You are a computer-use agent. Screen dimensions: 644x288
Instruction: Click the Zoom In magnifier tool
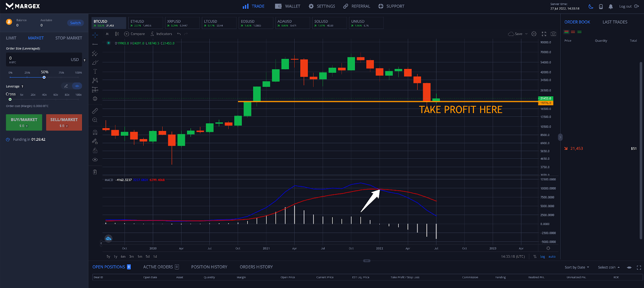(95, 120)
